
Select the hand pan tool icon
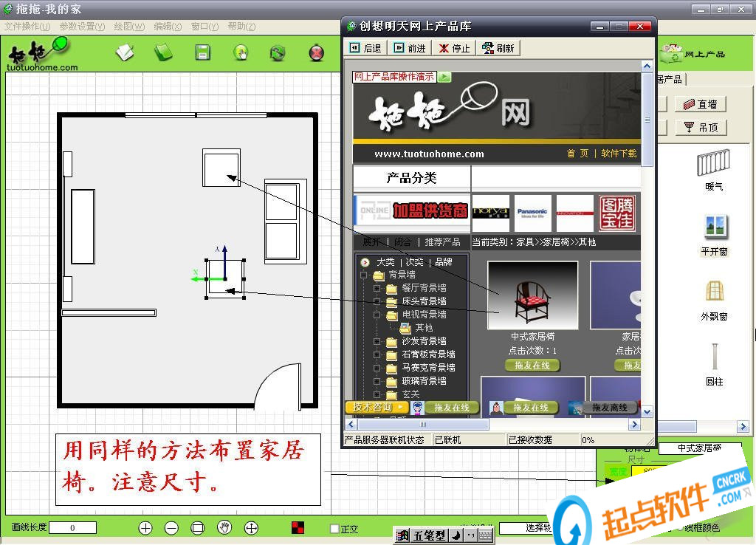224,527
